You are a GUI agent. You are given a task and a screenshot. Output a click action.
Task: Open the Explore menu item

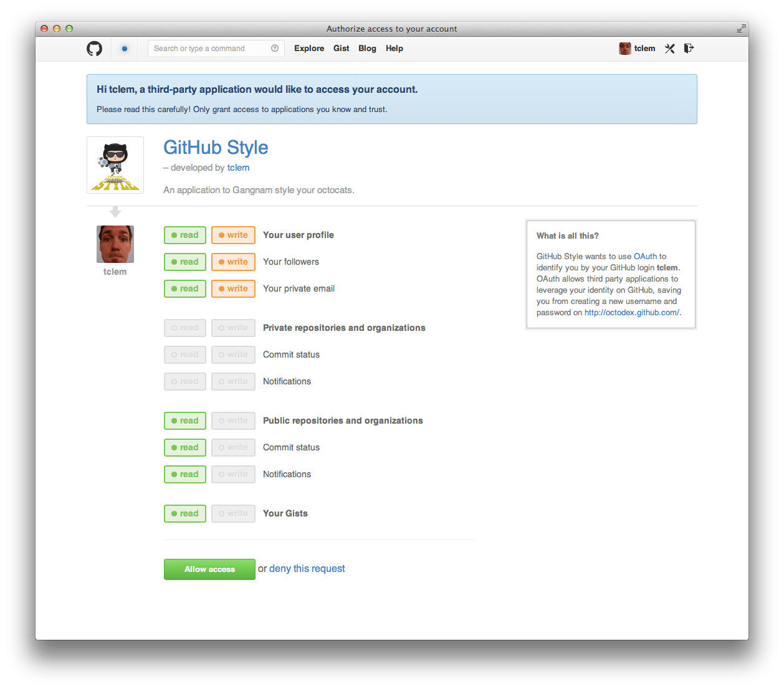point(309,49)
